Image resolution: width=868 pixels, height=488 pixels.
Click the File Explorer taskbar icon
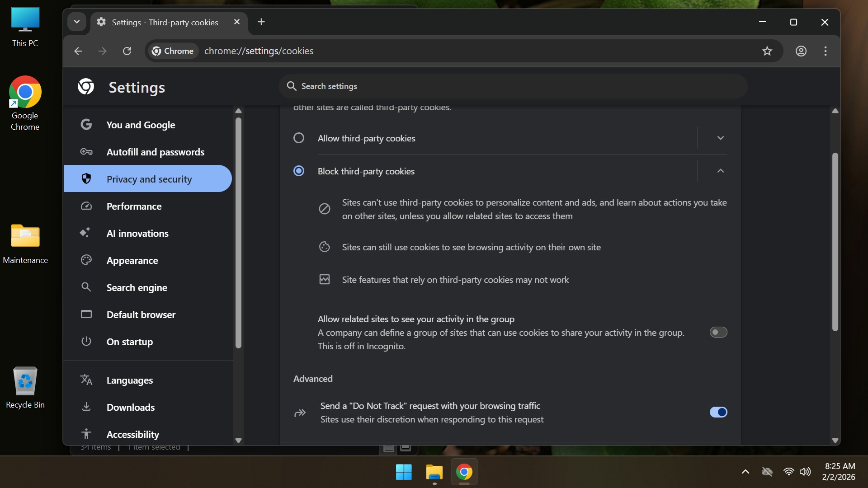pyautogui.click(x=434, y=472)
